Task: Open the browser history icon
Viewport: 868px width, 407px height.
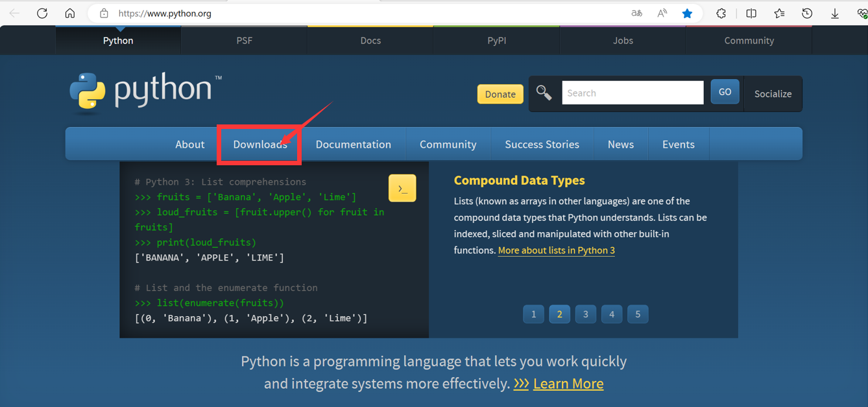Action: (807, 13)
